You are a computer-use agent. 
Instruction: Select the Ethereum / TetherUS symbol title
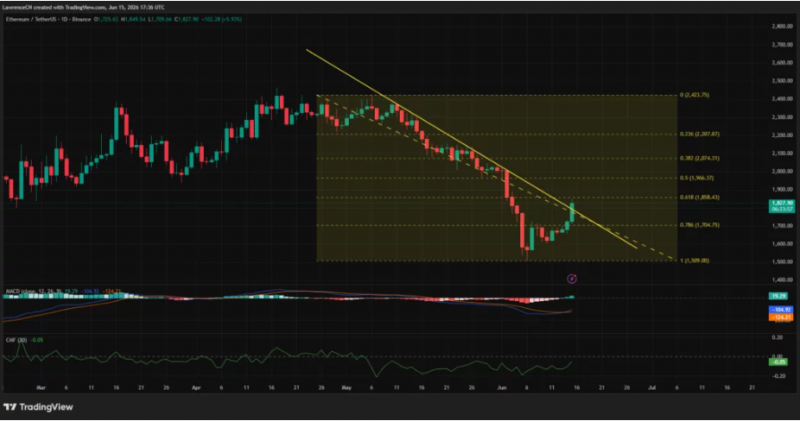pos(48,19)
